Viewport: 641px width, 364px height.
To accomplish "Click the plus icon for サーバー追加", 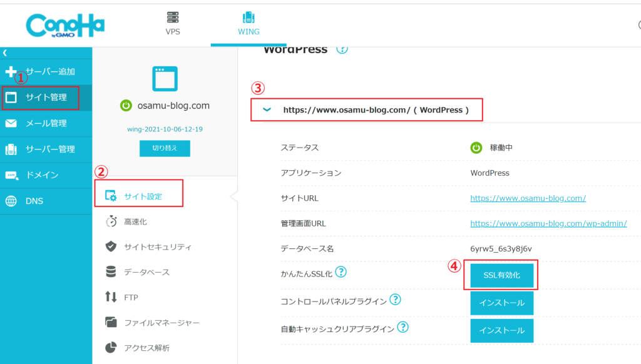I will pos(11,71).
